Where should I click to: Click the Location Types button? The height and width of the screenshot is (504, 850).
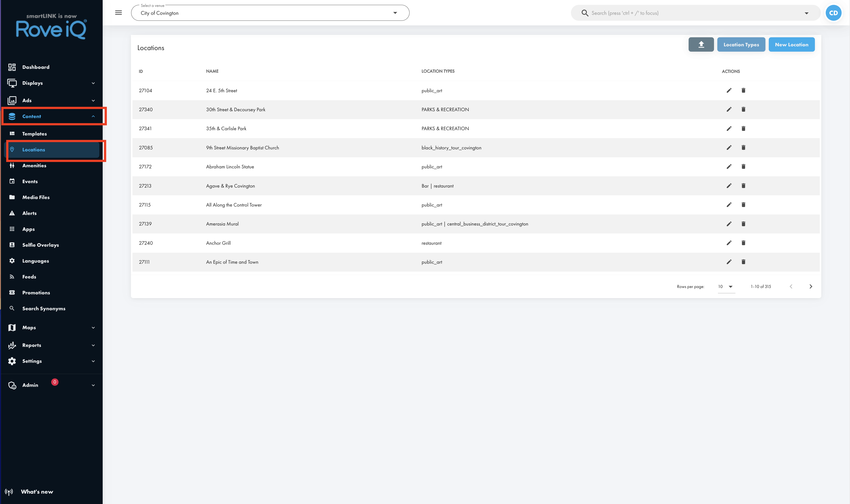click(741, 45)
